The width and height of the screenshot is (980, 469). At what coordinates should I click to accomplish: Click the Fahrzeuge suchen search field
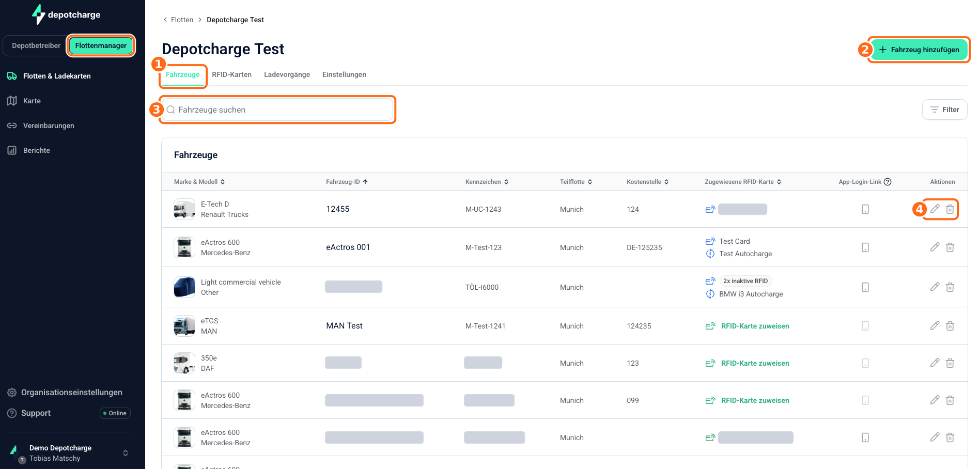coord(277,110)
